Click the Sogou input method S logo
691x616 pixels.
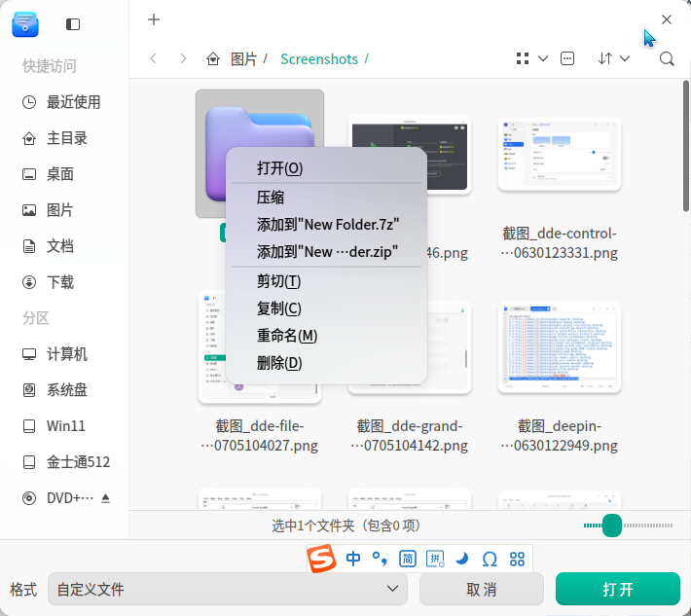[x=321, y=559]
